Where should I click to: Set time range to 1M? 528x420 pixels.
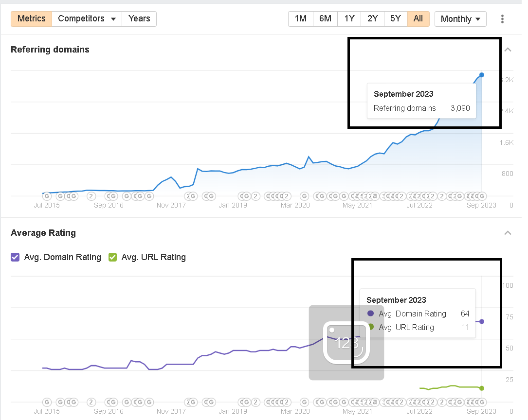tap(300, 18)
